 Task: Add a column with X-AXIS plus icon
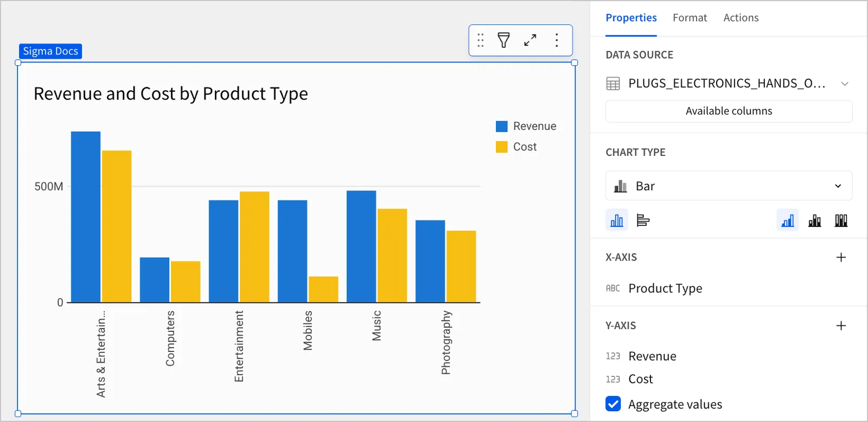click(841, 257)
